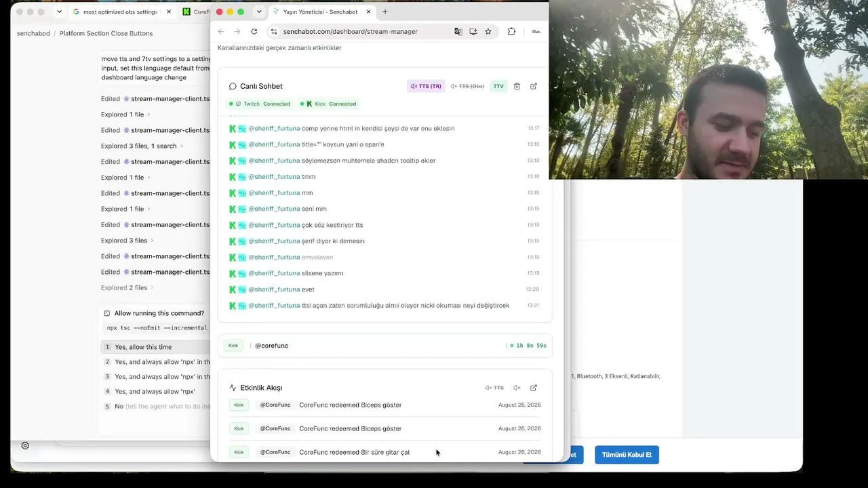Open the tab search dropdown in Senchabot window
Viewport: 868px width, 488px height.
pyautogui.click(x=258, y=12)
